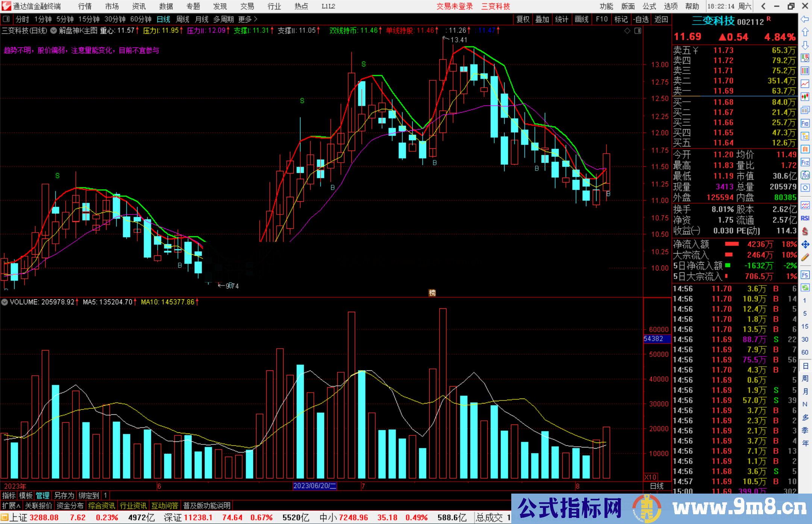812x524 pixels.
Task: Open the 资金分布 tab at bottom
Action: [70, 506]
